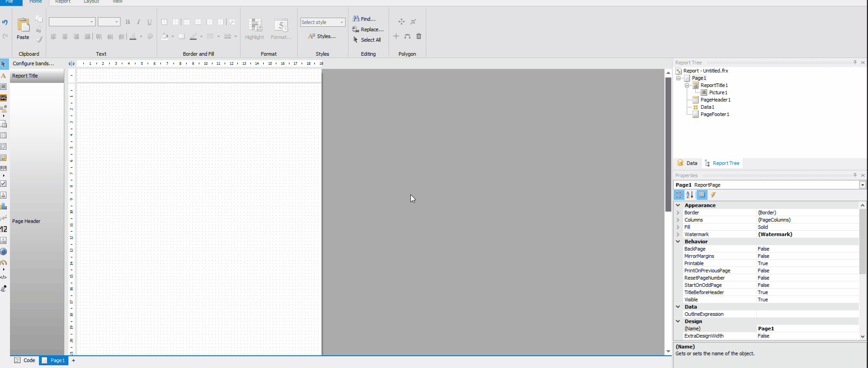Choose the HTML object tool (</>)
Image resolution: width=868 pixels, height=368 pixels.
point(4,277)
